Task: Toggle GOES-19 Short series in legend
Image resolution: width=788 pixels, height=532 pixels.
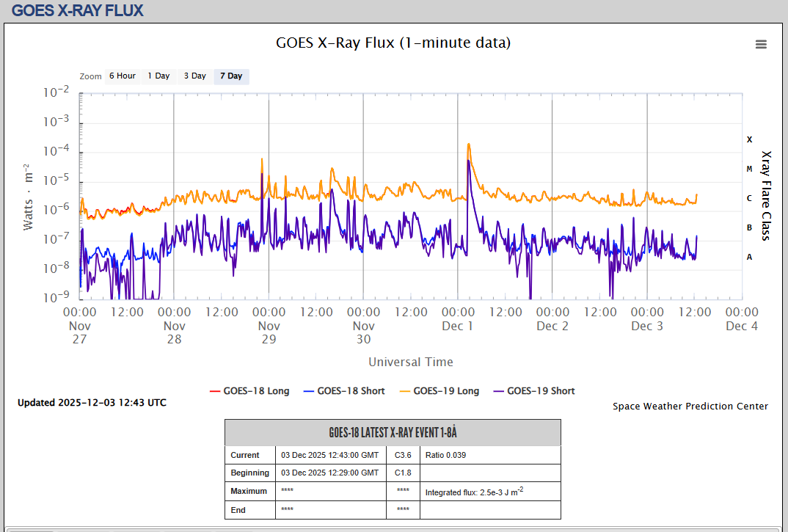Action: pos(534,390)
